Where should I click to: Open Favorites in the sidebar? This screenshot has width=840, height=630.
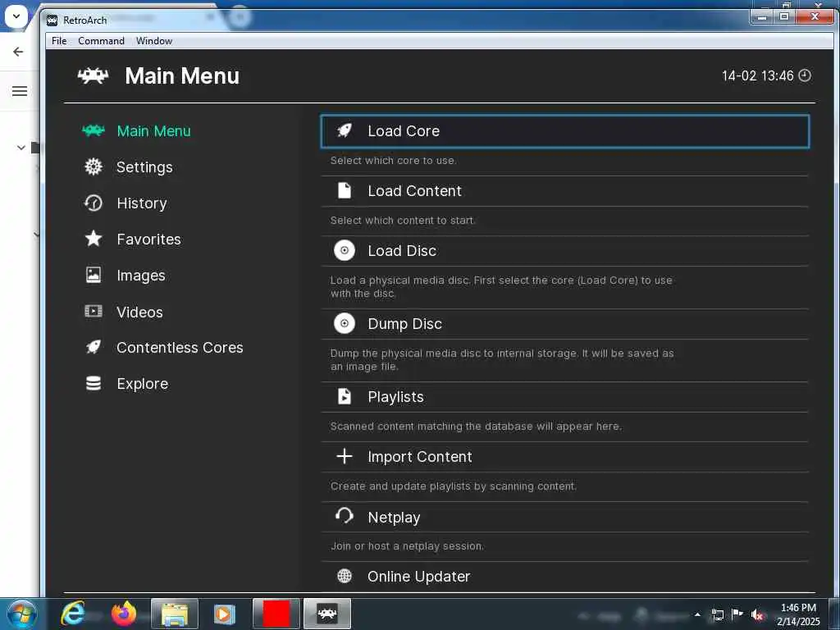149,239
